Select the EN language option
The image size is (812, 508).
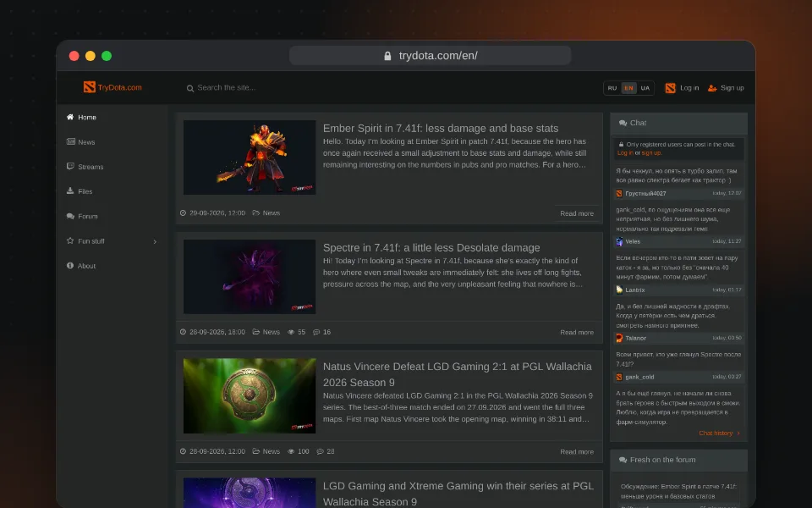[x=628, y=88]
